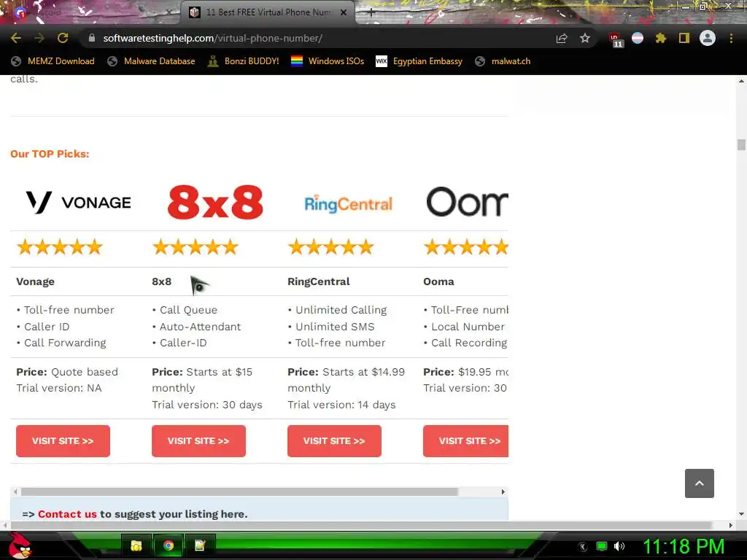Image resolution: width=747 pixels, height=560 pixels.
Task: Switch to the first browser tab
Action: 90,12
